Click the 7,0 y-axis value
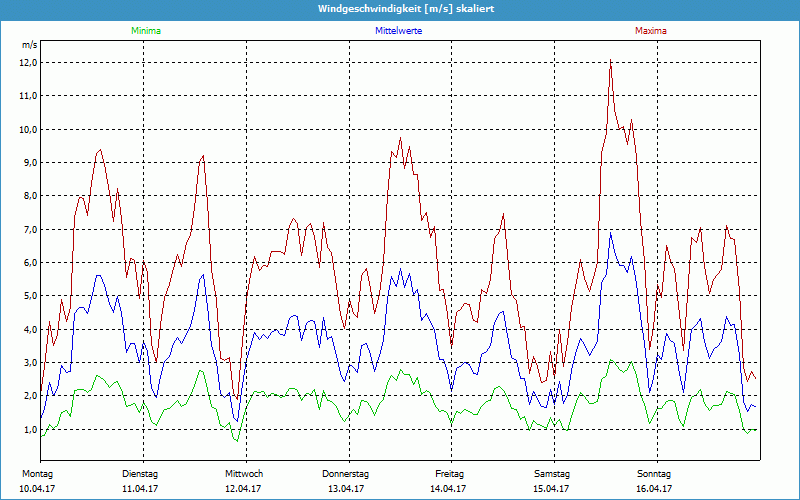The height and width of the screenshot is (500, 800). (x=31, y=230)
